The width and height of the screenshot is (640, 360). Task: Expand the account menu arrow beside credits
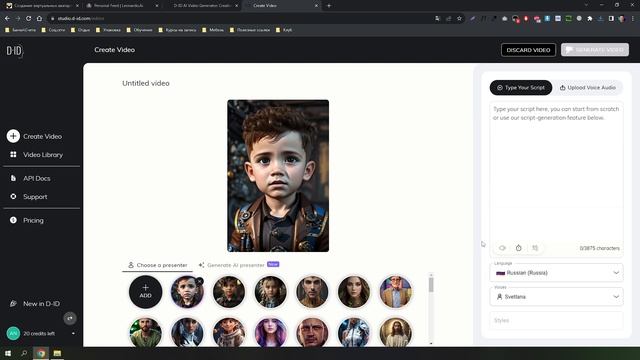[x=73, y=333]
